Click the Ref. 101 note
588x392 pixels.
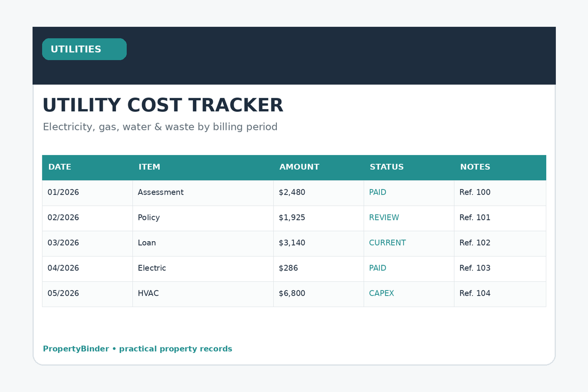point(475,218)
